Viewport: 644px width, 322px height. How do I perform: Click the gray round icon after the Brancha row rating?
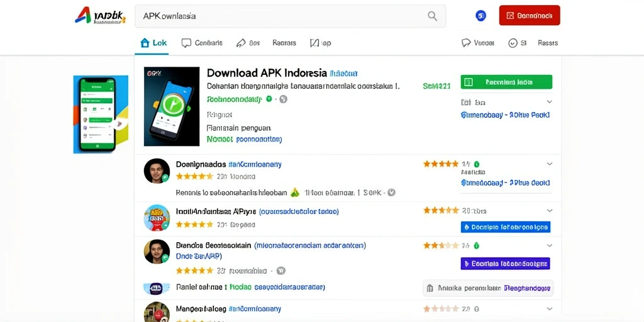point(281,270)
